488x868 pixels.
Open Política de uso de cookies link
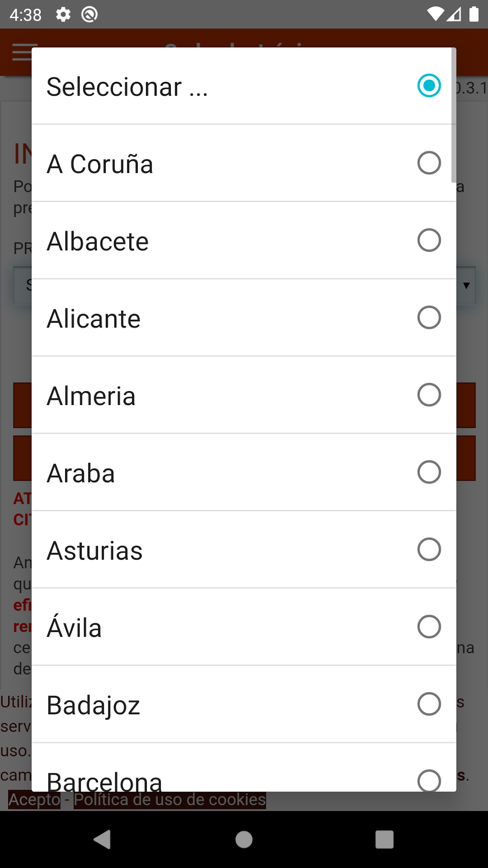[170, 800]
